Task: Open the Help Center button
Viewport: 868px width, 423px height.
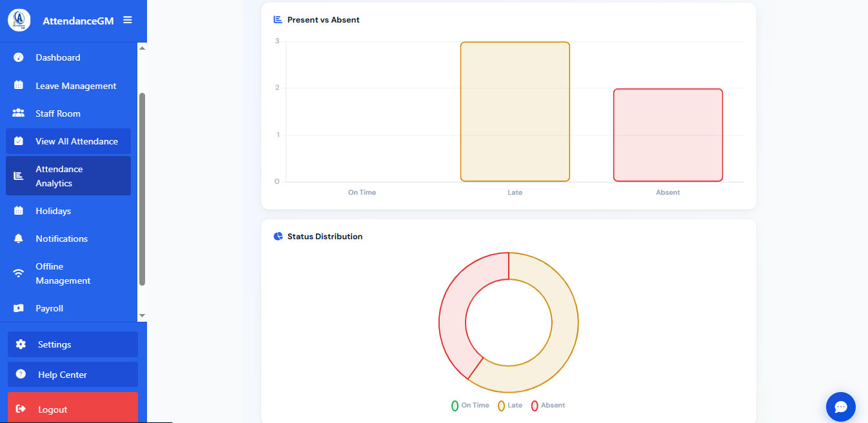Action: (73, 374)
